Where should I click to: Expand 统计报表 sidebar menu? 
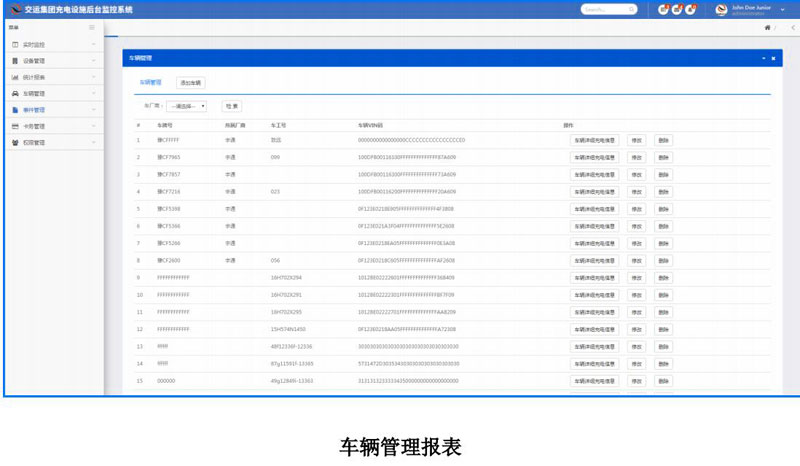tap(50, 77)
